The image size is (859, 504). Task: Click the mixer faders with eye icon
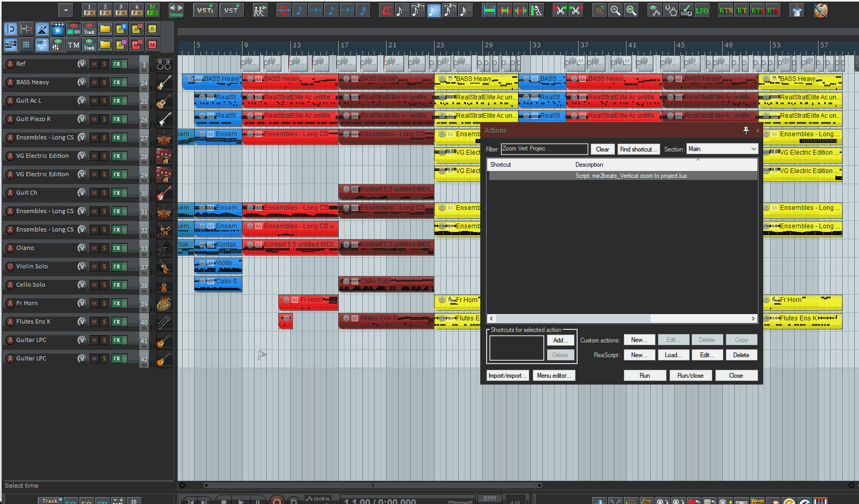pos(58,45)
